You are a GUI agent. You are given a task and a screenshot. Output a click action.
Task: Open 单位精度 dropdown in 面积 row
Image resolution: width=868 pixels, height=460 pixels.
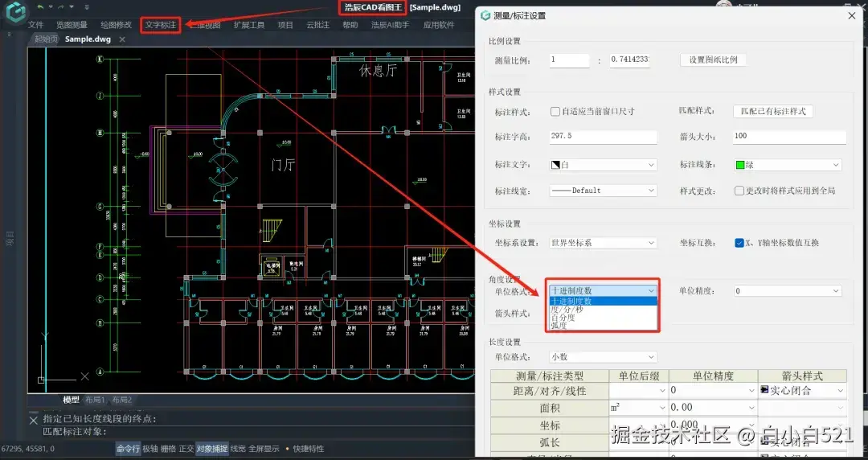[713, 408]
